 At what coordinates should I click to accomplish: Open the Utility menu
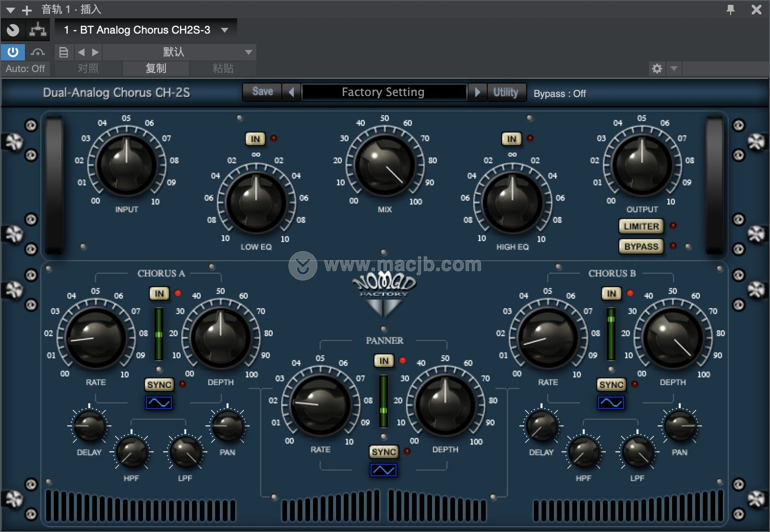(x=506, y=92)
